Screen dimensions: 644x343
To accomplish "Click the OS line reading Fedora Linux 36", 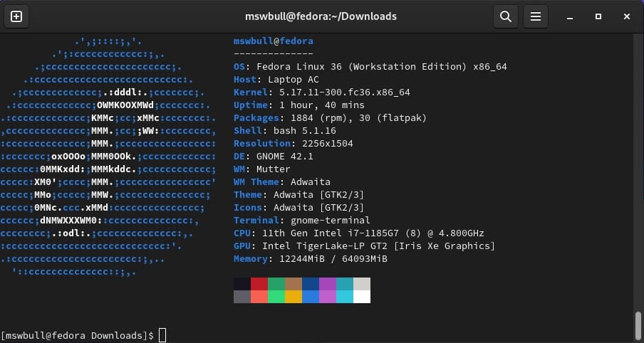I will [x=370, y=66].
